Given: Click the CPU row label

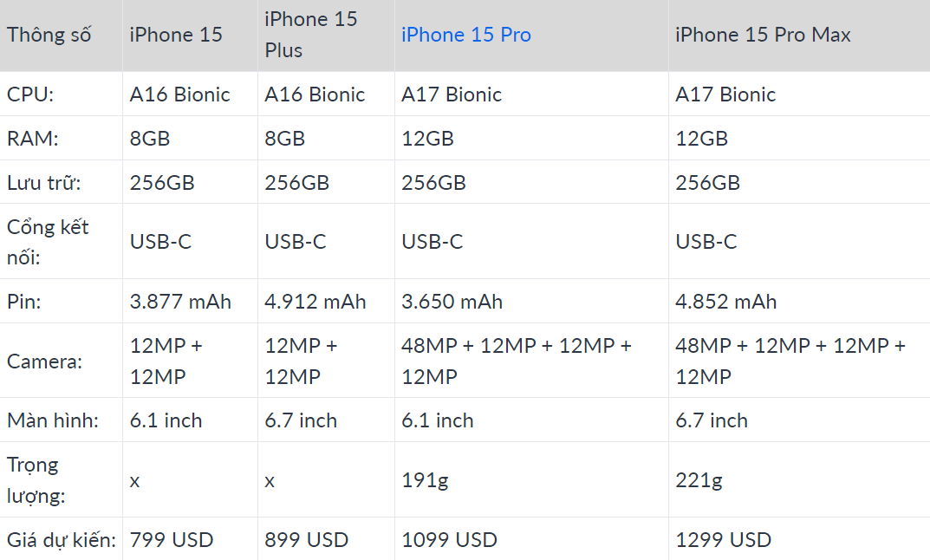Looking at the screenshot, I should [30, 94].
